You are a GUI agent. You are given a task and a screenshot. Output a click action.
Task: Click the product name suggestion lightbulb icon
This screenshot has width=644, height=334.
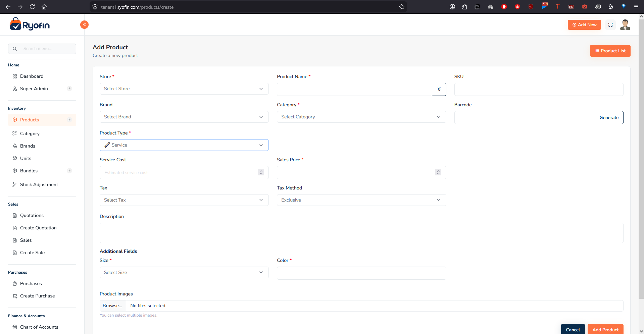(x=439, y=89)
